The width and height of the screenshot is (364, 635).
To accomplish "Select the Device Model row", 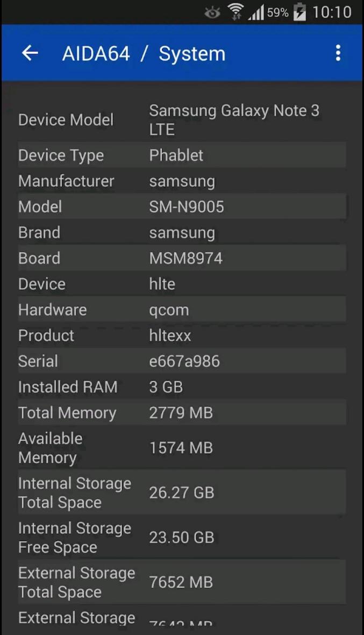I will 182,119.
